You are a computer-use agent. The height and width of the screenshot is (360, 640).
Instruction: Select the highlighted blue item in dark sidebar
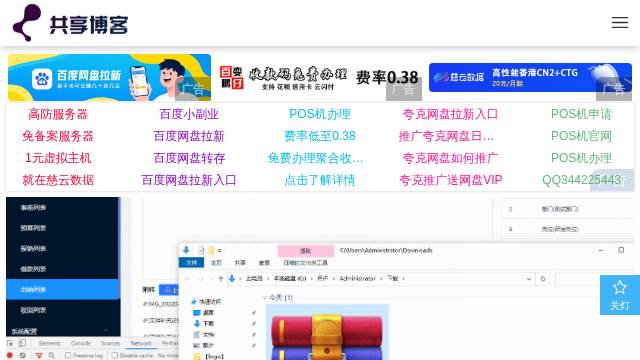[x=62, y=289]
